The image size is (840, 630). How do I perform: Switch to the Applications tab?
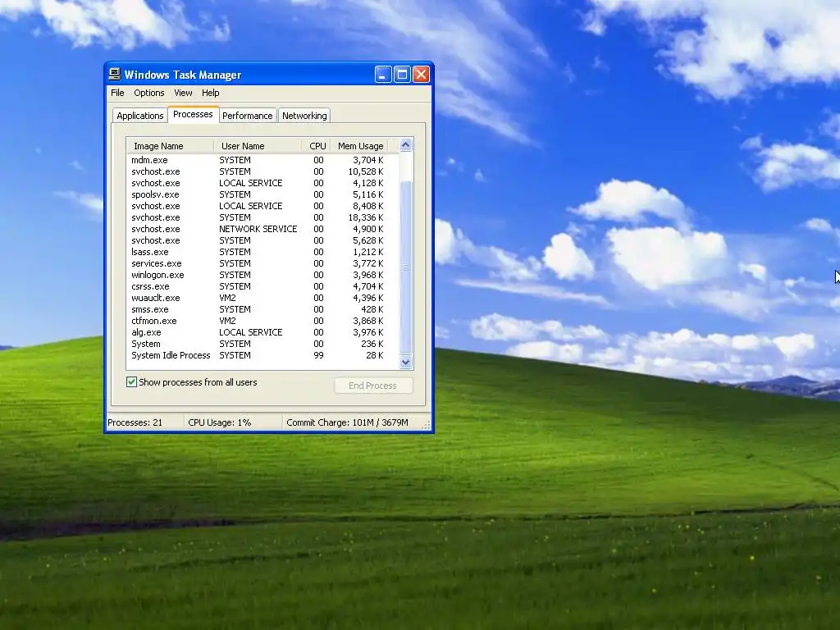(x=139, y=116)
